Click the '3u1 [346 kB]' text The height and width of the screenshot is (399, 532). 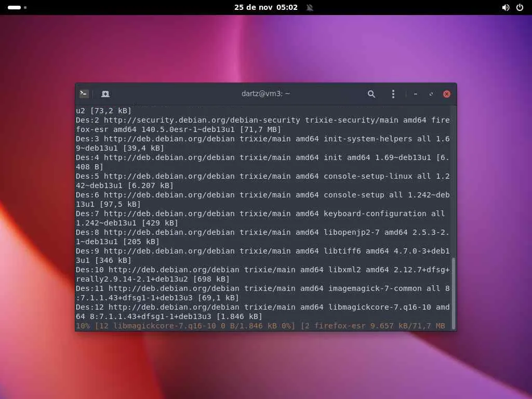[x=103, y=260]
